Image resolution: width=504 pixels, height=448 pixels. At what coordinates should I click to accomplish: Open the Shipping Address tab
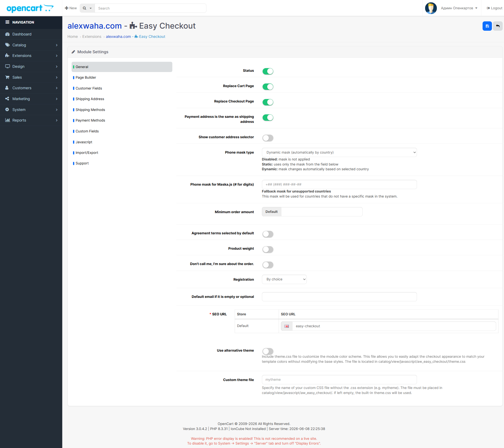click(x=122, y=99)
